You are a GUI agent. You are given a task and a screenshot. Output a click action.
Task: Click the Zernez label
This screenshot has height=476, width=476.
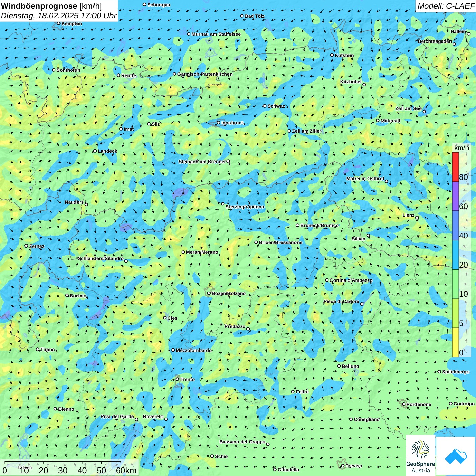[37, 246]
